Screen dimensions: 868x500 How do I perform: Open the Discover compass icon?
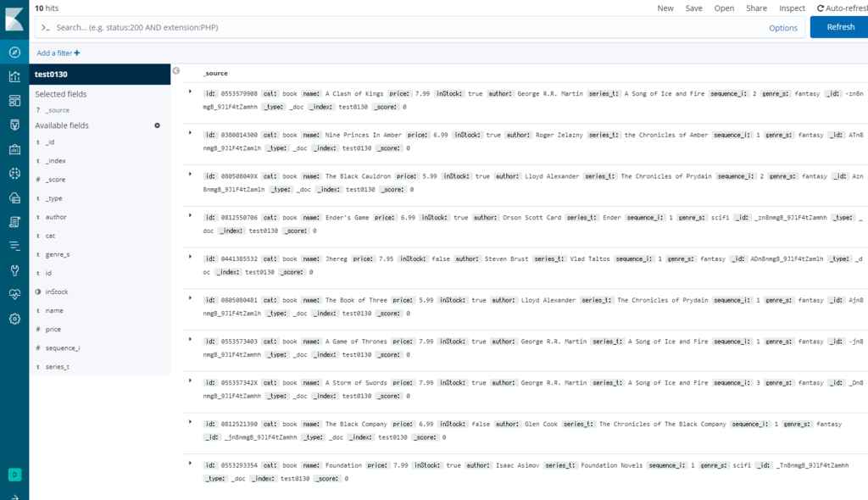coord(14,52)
